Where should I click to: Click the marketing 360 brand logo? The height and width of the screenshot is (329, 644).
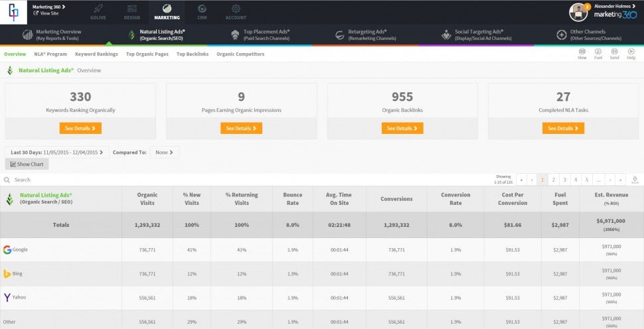(615, 15)
